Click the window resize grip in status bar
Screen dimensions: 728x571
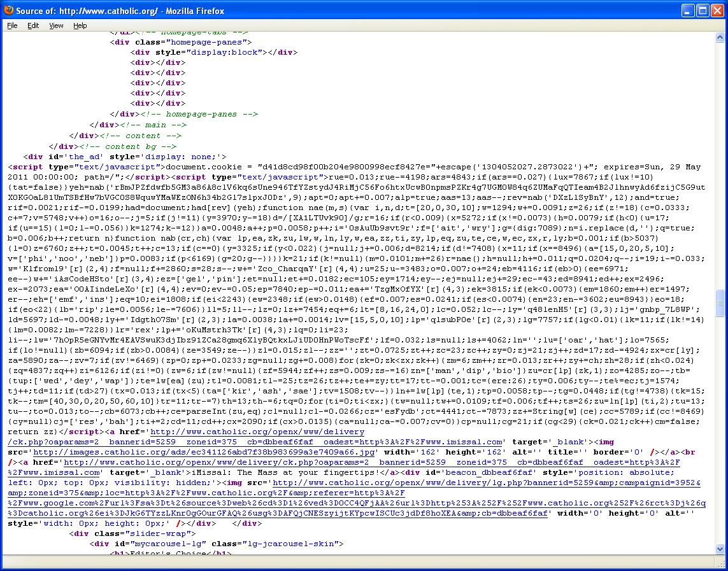[x=721, y=563]
